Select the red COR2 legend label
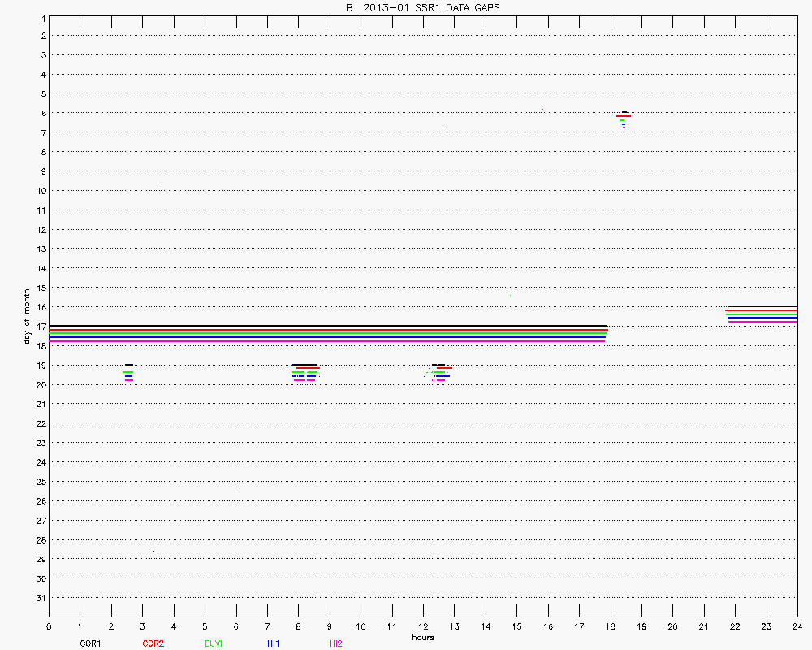 click(153, 643)
